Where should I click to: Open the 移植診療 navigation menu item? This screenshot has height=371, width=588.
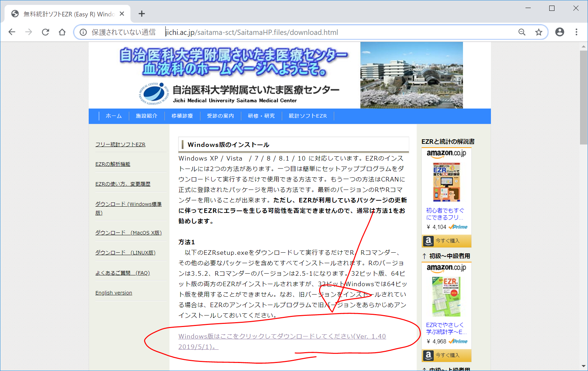(182, 116)
